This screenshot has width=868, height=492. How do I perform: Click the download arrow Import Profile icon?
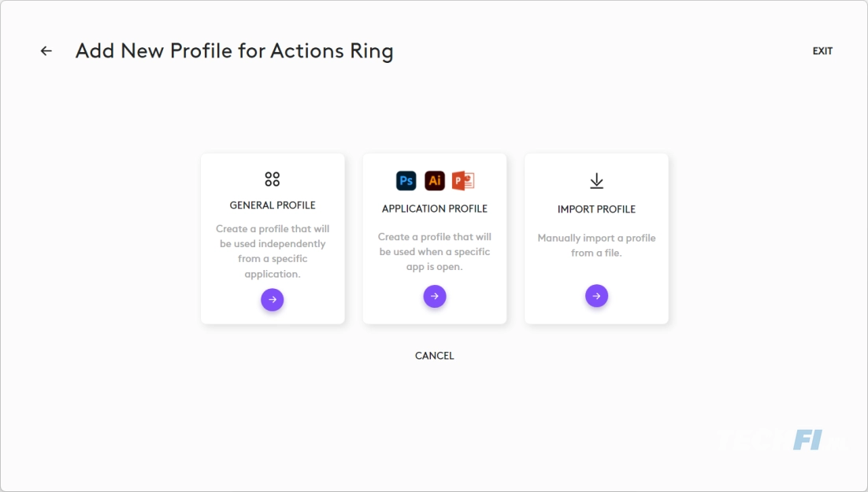[x=597, y=181]
